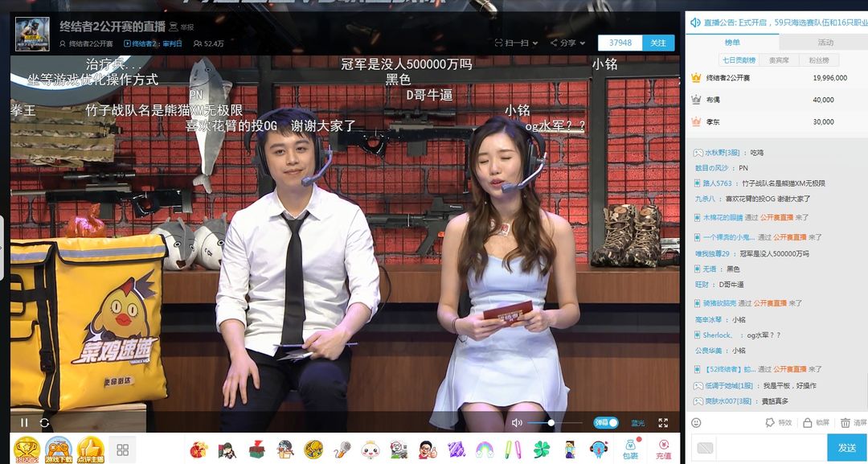Screen dimensions: 868x464
Task: Send the purple diamond gift
Action: 457,449
